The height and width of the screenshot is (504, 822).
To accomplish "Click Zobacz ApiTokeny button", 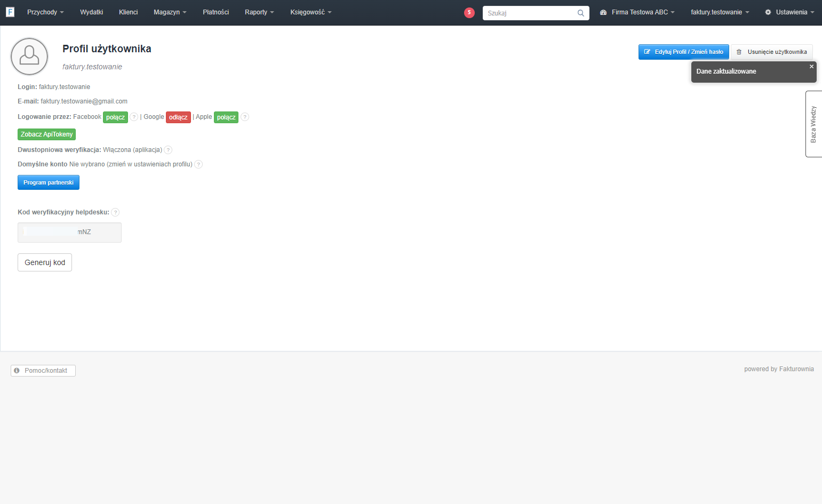I will tap(46, 134).
